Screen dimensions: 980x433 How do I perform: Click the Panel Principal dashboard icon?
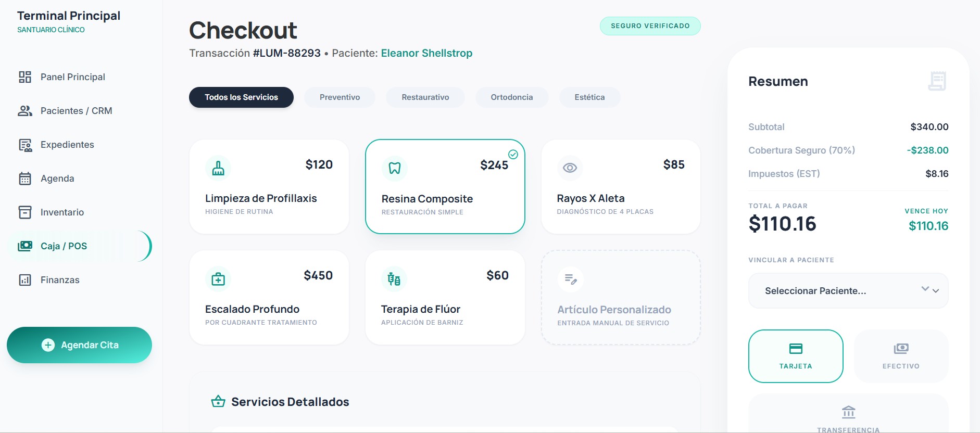(25, 77)
